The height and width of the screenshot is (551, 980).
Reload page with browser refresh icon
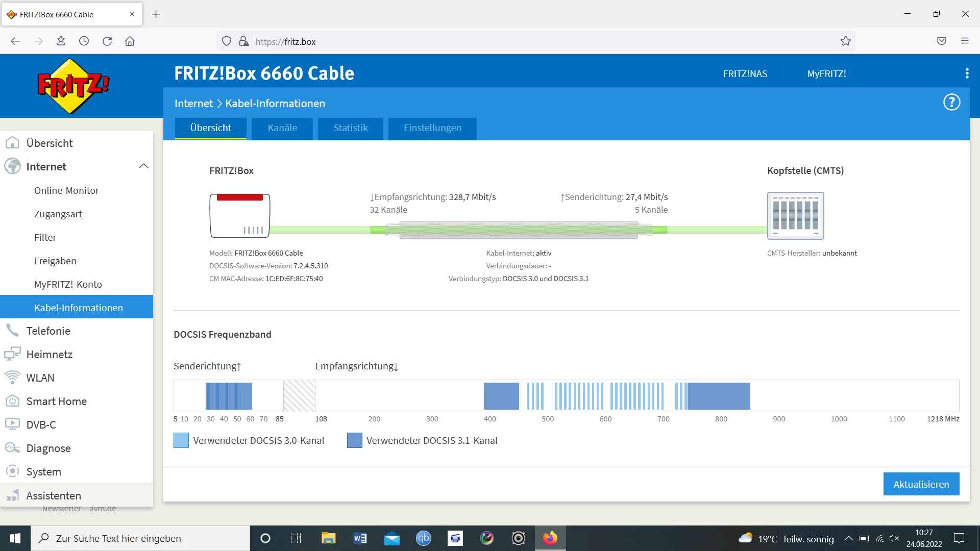(x=107, y=41)
